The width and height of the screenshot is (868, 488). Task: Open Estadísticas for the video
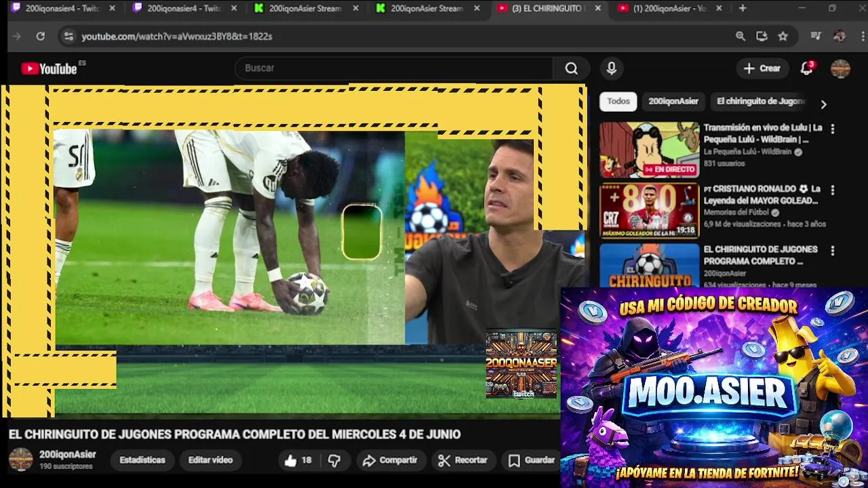pos(142,460)
